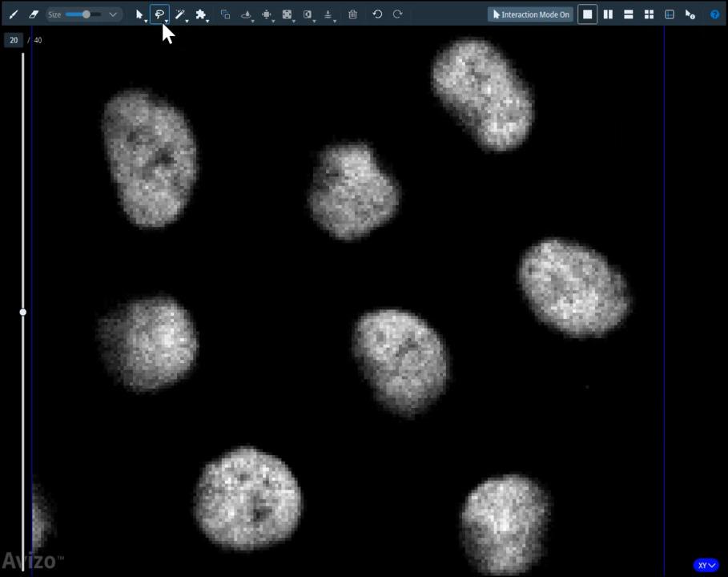Open the blue help icon
This screenshot has width=728, height=577.
[714, 14]
